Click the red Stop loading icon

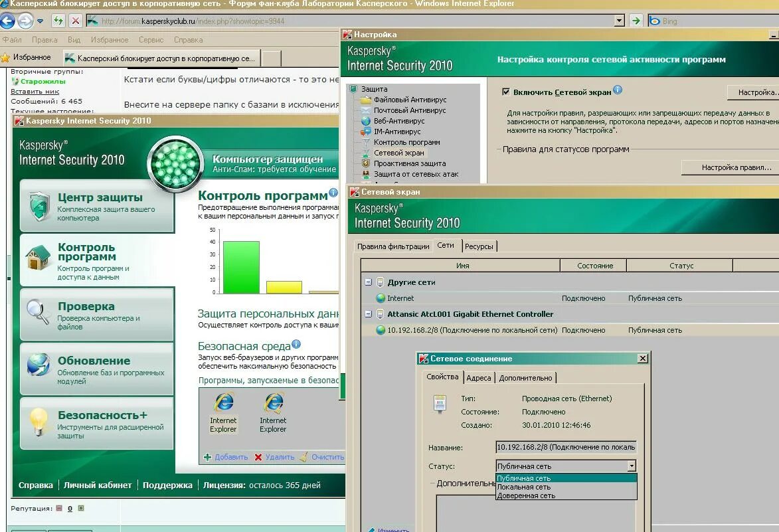pyautogui.click(x=75, y=21)
